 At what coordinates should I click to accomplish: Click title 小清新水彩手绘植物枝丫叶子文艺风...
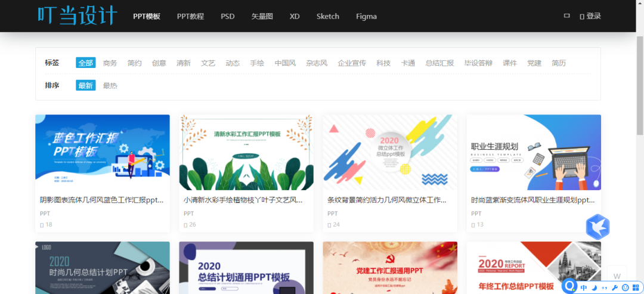(243, 200)
